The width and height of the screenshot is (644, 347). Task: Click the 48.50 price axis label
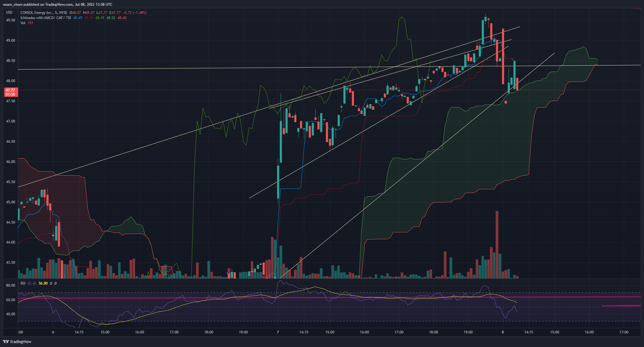11,61
